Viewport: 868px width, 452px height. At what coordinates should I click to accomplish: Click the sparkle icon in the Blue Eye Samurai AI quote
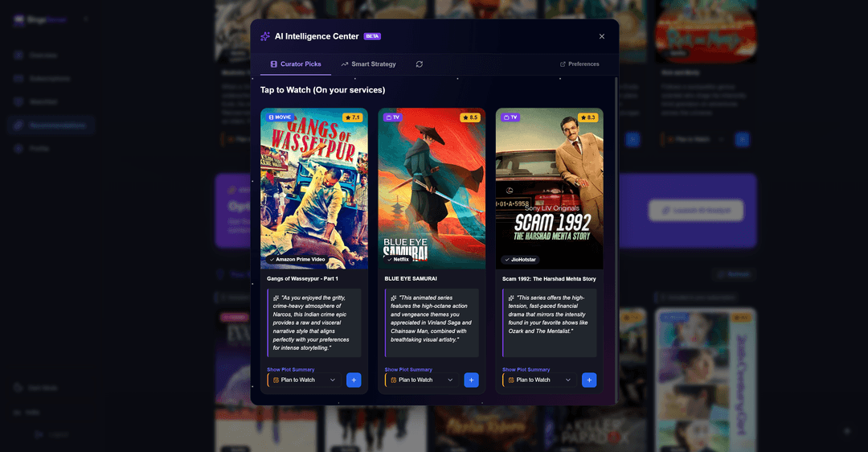pyautogui.click(x=394, y=298)
